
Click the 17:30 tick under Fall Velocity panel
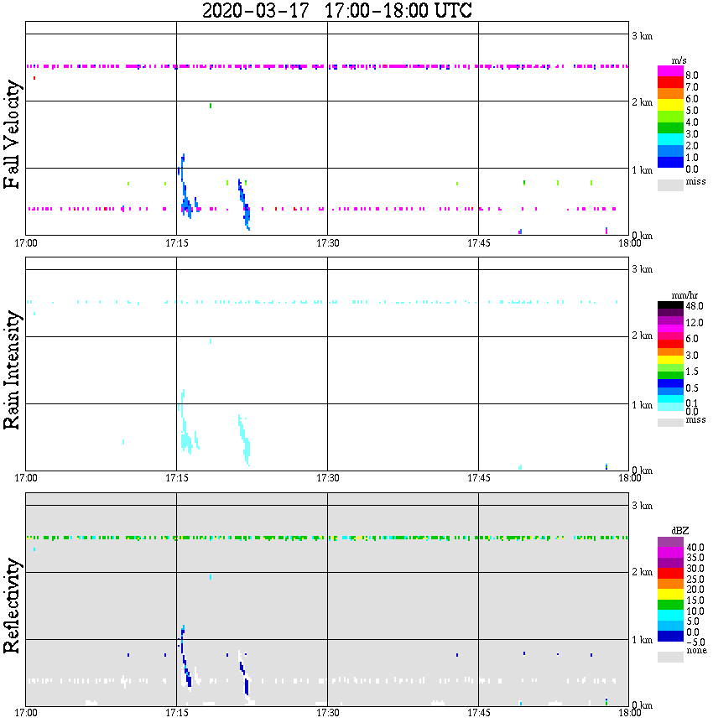pyautogui.click(x=327, y=243)
